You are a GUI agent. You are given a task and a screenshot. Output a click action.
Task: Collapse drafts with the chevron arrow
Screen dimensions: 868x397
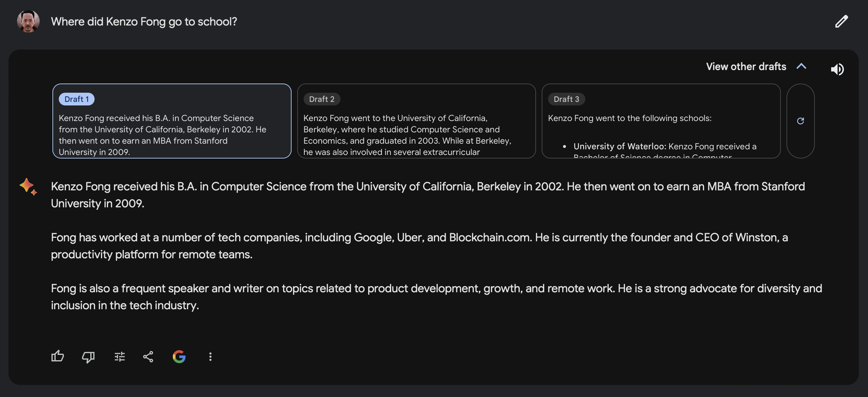pyautogui.click(x=801, y=66)
